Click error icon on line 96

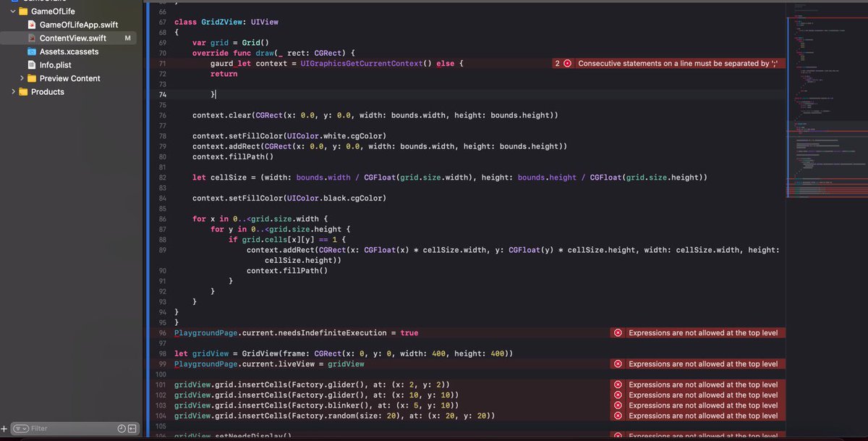(x=618, y=333)
